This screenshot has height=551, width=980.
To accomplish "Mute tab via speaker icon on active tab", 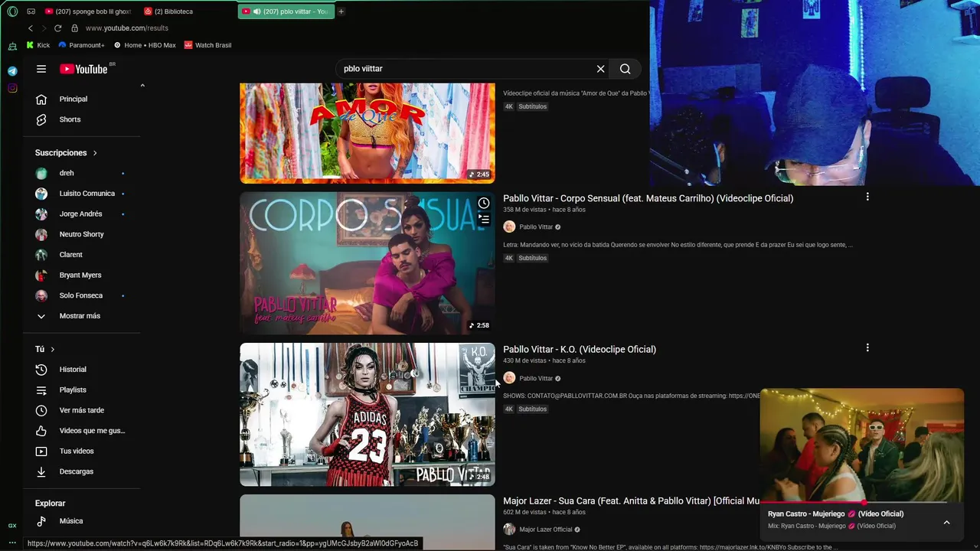I will pos(256,11).
